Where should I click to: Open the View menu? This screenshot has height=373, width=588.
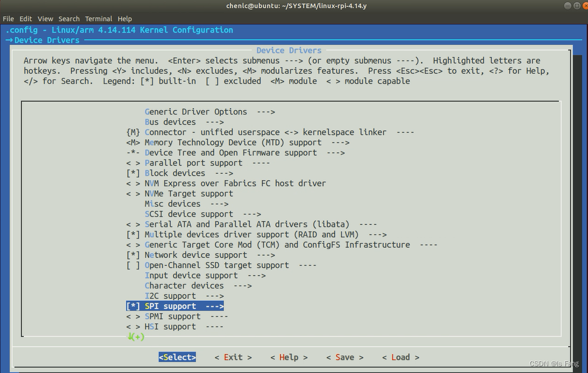click(x=45, y=19)
